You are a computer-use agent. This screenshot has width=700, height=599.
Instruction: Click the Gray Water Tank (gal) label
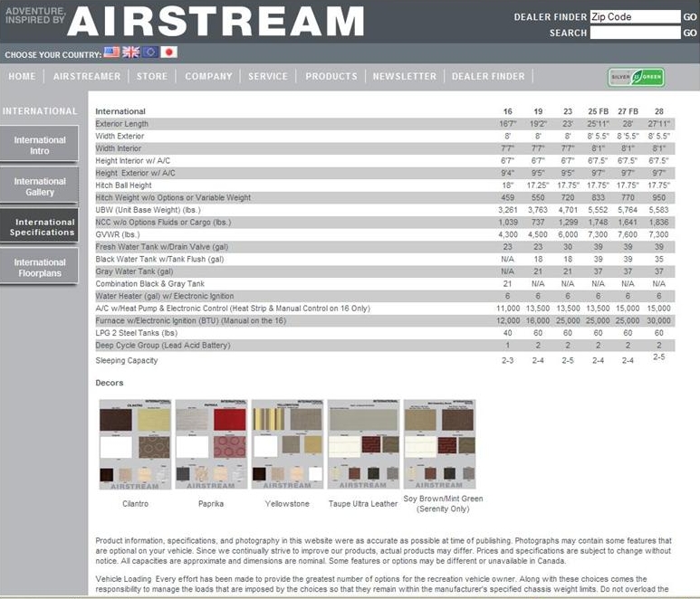134,271
